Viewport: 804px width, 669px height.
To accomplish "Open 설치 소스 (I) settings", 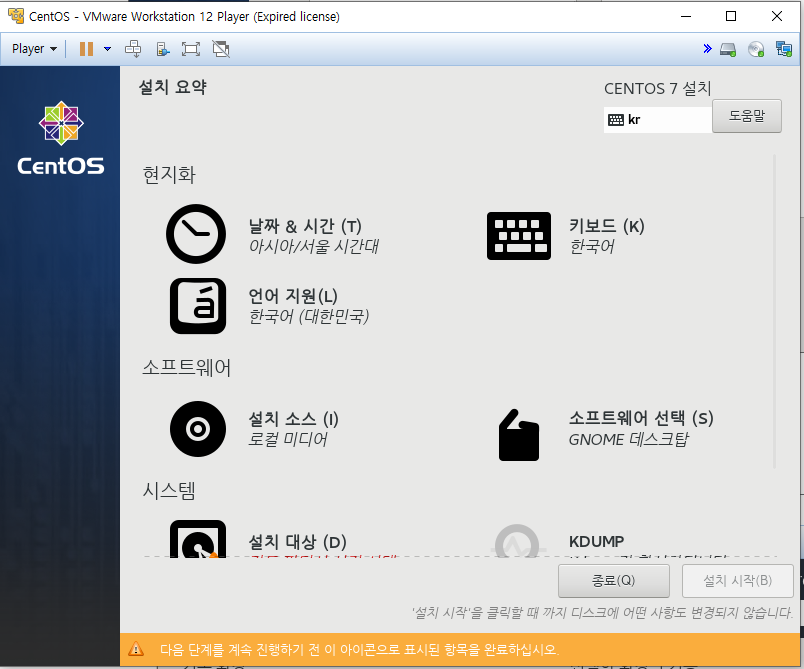I will pyautogui.click(x=293, y=429).
